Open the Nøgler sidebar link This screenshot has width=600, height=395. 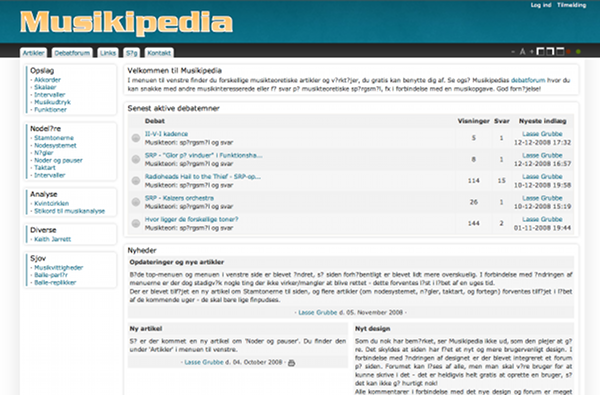click(44, 153)
